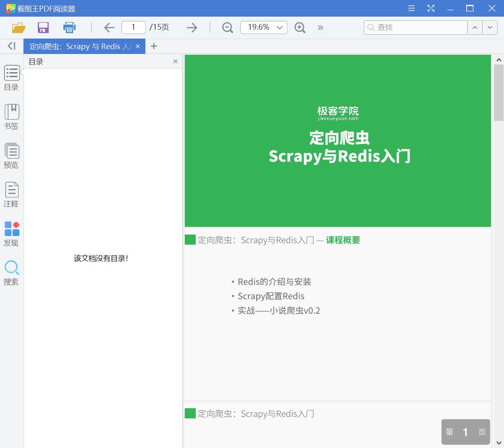Open a new tab with the plus button

point(154,46)
